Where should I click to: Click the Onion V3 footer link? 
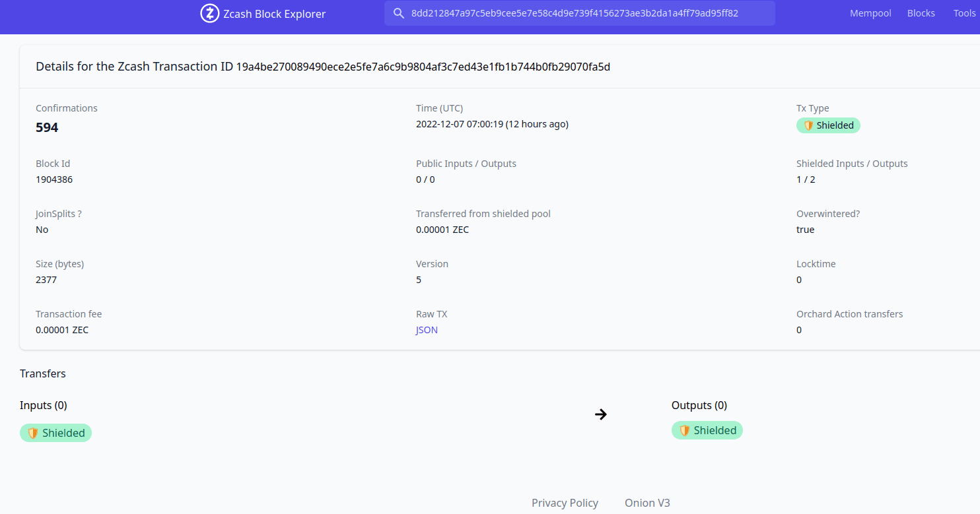pos(647,502)
